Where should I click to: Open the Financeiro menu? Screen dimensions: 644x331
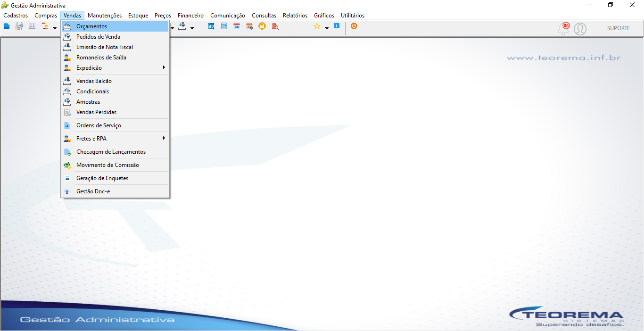click(191, 16)
